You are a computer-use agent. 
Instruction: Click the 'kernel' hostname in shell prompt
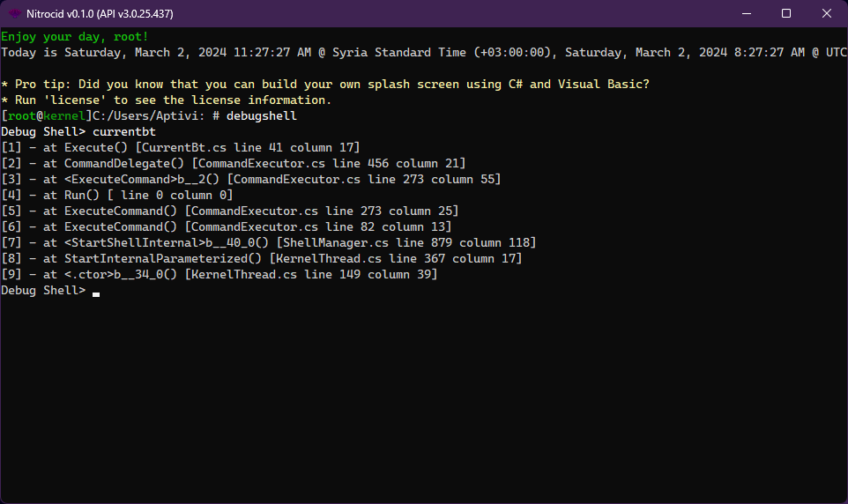[x=64, y=116]
